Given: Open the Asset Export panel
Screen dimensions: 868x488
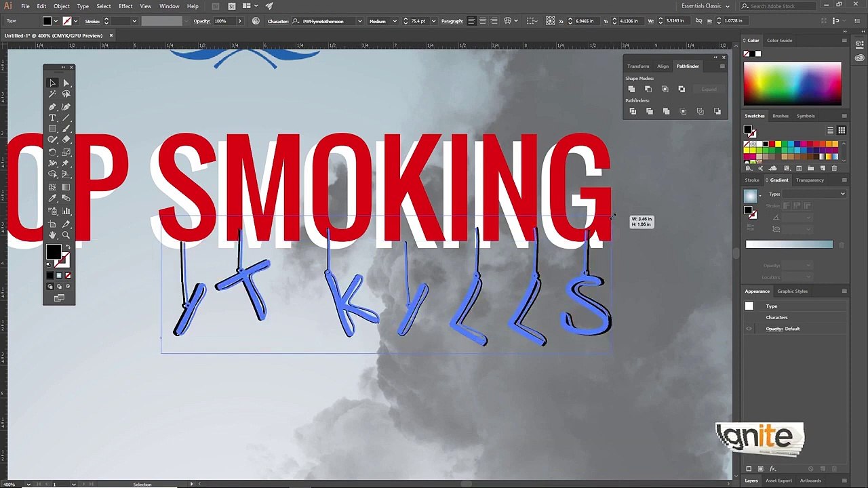Looking at the screenshot, I should click(778, 481).
